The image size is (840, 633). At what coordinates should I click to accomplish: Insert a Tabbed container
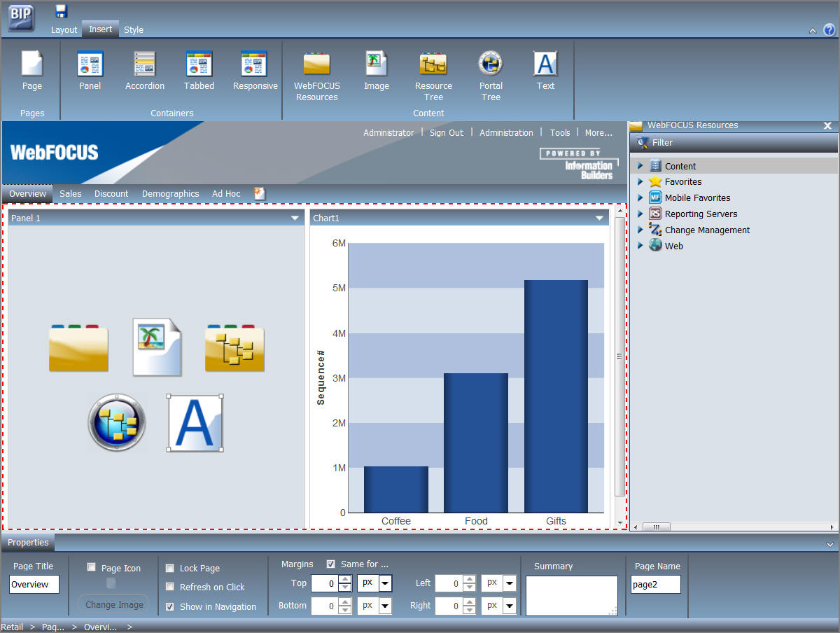[199, 70]
